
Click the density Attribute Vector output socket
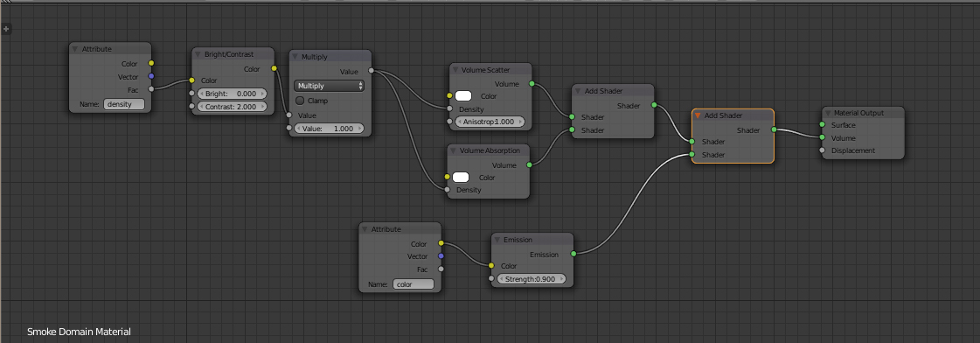click(x=150, y=76)
